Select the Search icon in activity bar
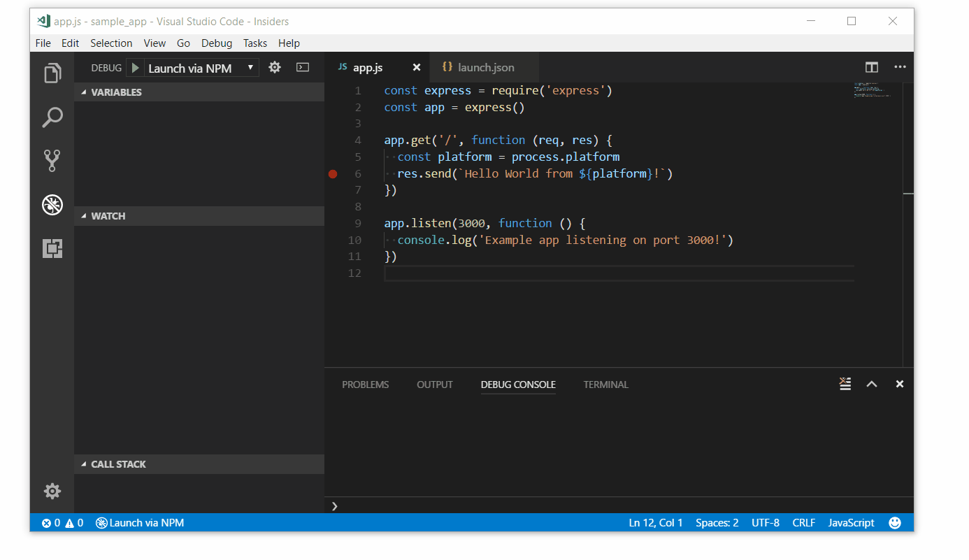 (52, 117)
